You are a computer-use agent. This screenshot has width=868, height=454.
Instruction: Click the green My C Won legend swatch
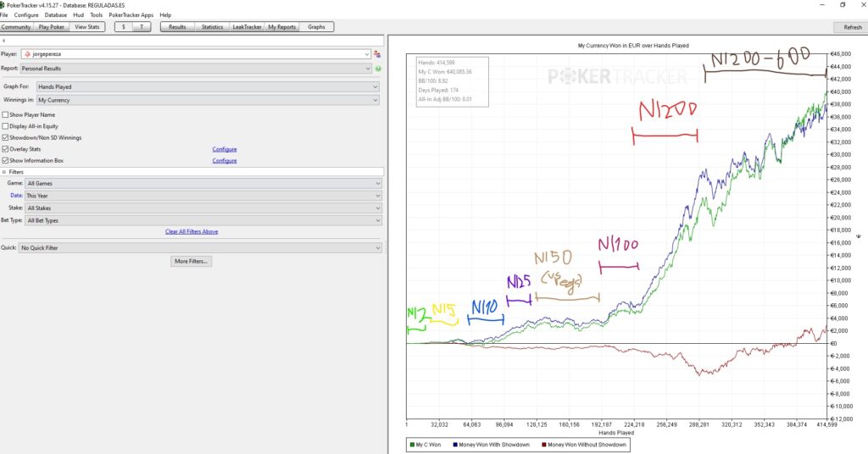pos(411,445)
